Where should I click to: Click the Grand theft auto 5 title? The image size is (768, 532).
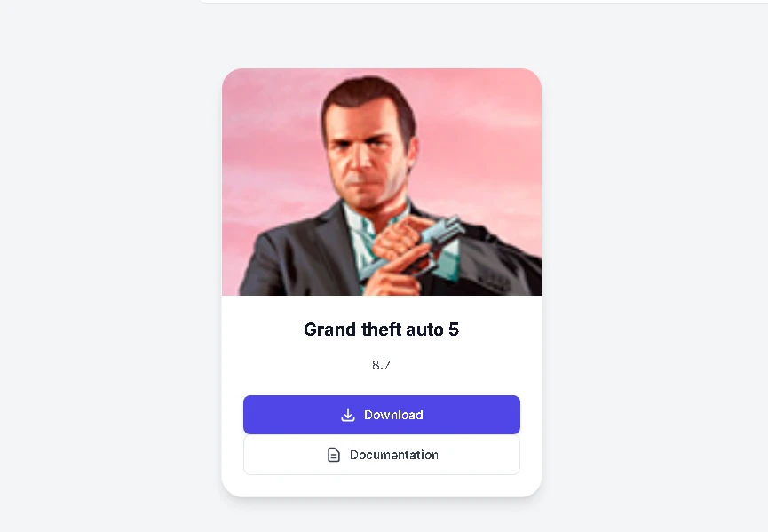(x=382, y=330)
